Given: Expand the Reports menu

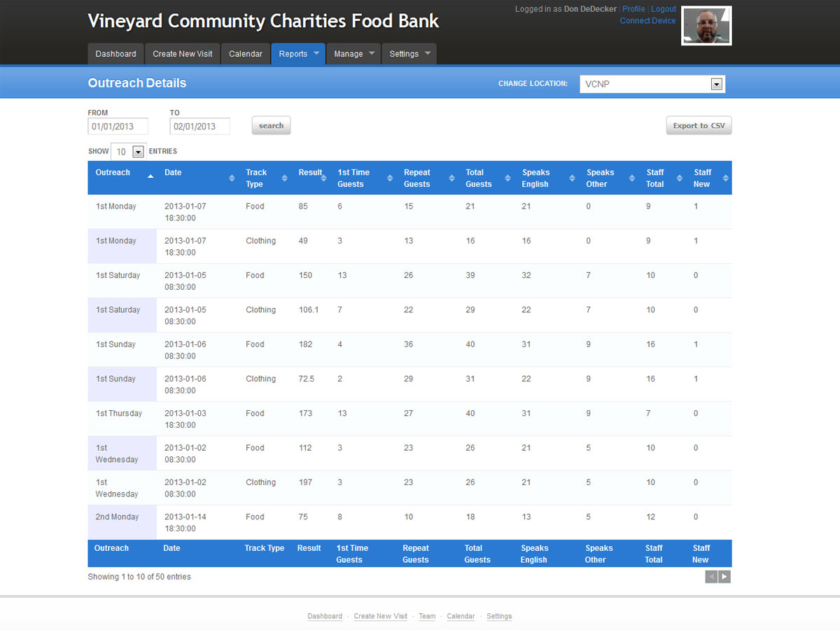Looking at the screenshot, I should [x=298, y=54].
